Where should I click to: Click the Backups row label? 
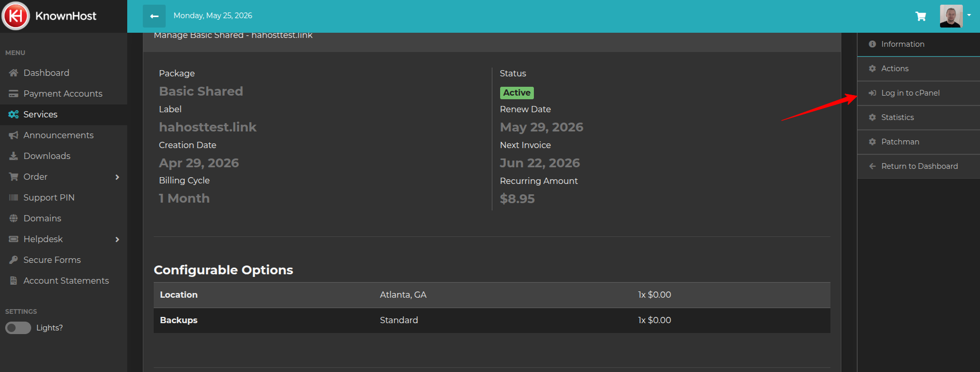coord(179,320)
